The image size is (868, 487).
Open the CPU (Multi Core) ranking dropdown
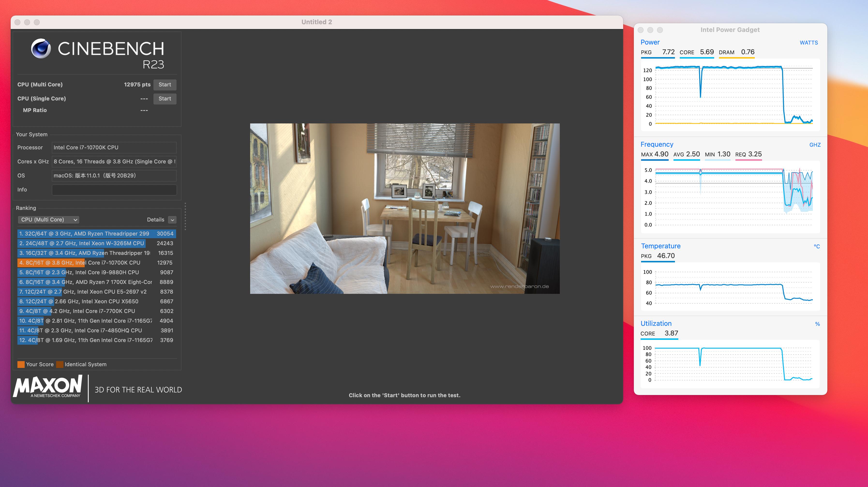pyautogui.click(x=49, y=220)
